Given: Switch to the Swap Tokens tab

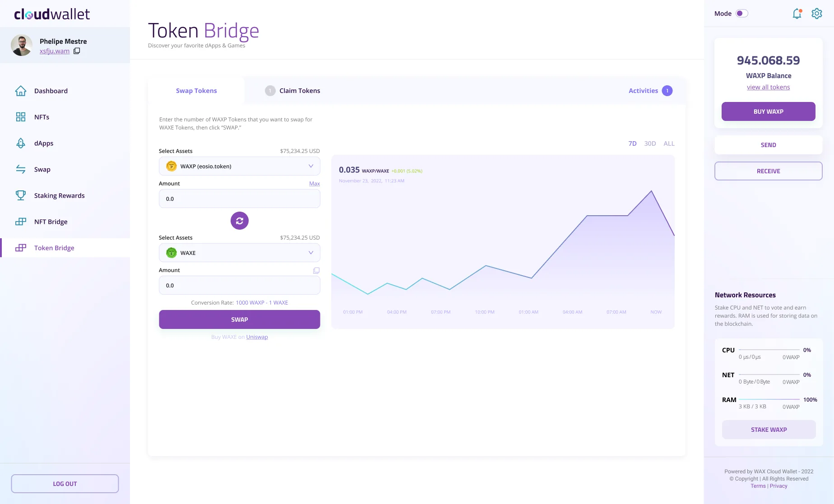Looking at the screenshot, I should pyautogui.click(x=196, y=91).
